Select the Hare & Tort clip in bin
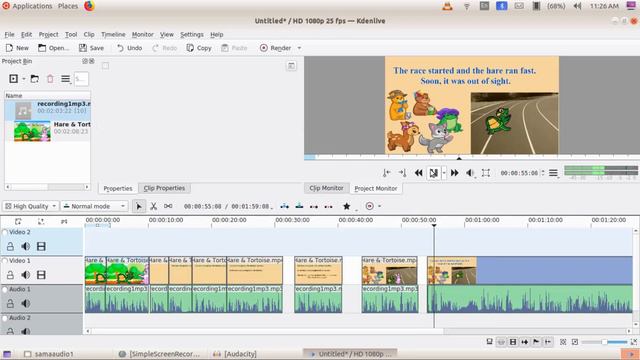The width and height of the screenshot is (640, 360). [x=48, y=131]
